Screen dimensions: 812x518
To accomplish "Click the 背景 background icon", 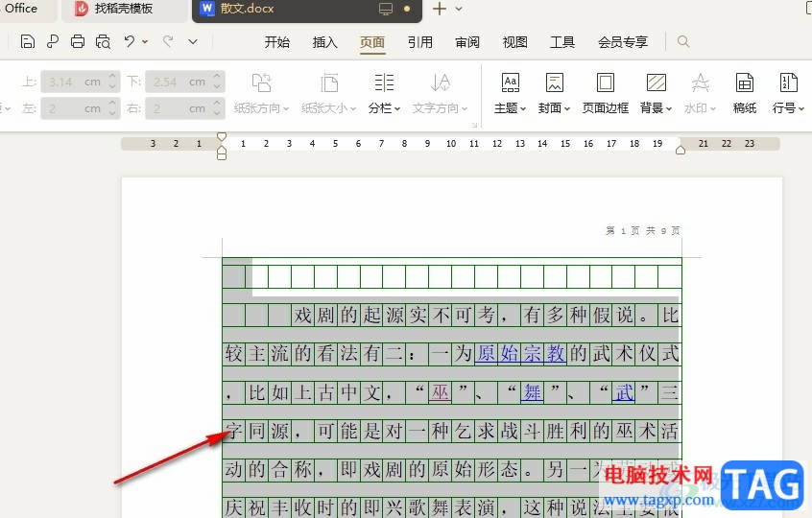I will point(657,82).
